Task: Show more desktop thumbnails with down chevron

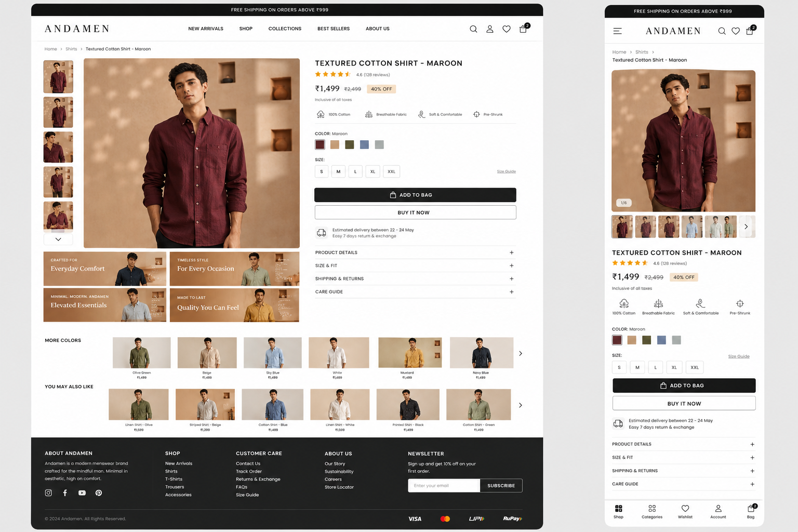Action: click(58, 239)
